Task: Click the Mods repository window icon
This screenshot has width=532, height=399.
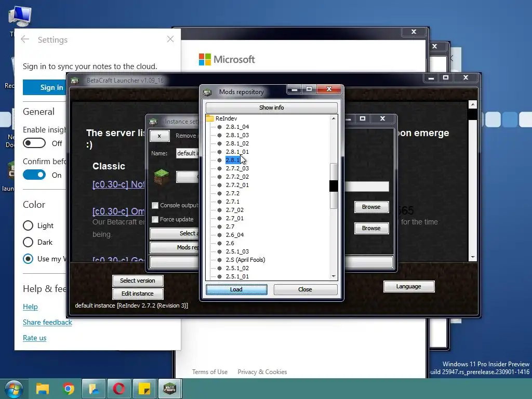Action: pyautogui.click(x=207, y=91)
